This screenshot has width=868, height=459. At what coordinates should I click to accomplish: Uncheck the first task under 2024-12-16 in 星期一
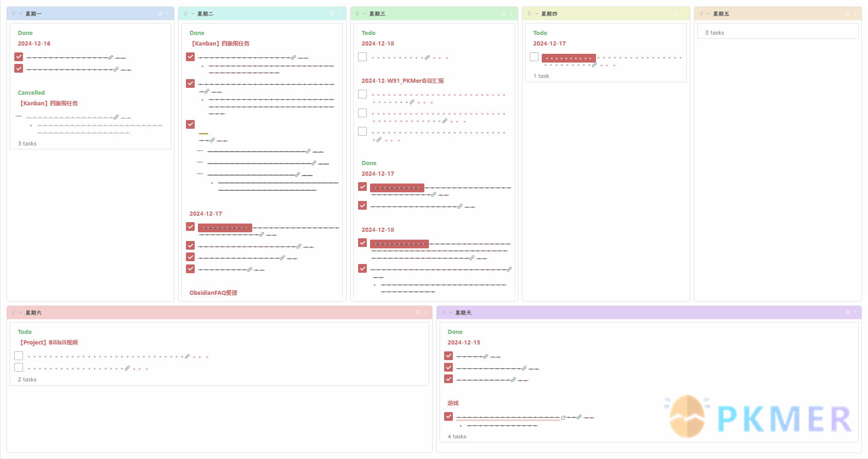point(18,57)
